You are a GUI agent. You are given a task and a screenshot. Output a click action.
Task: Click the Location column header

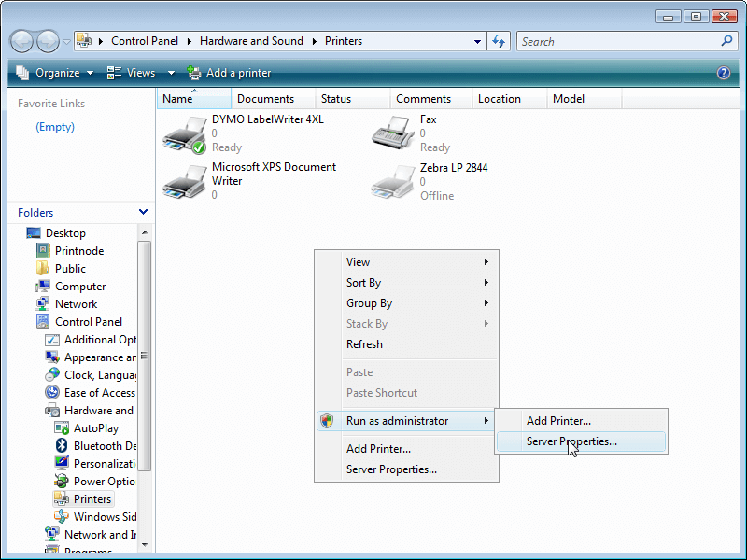509,99
